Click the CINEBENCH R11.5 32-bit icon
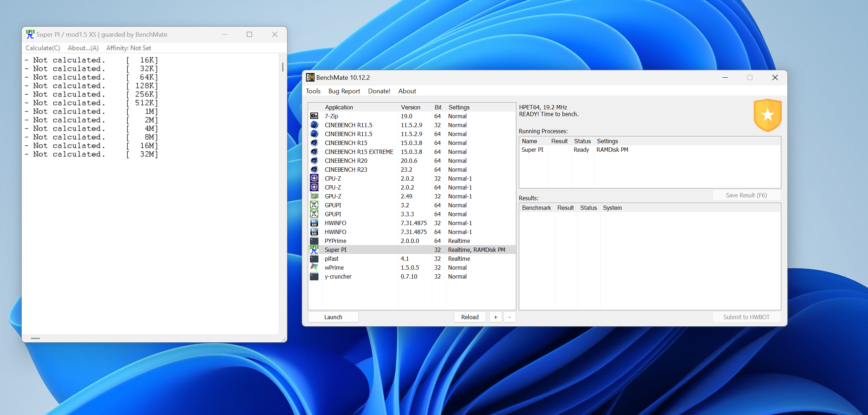The height and width of the screenshot is (415, 868). coord(314,125)
